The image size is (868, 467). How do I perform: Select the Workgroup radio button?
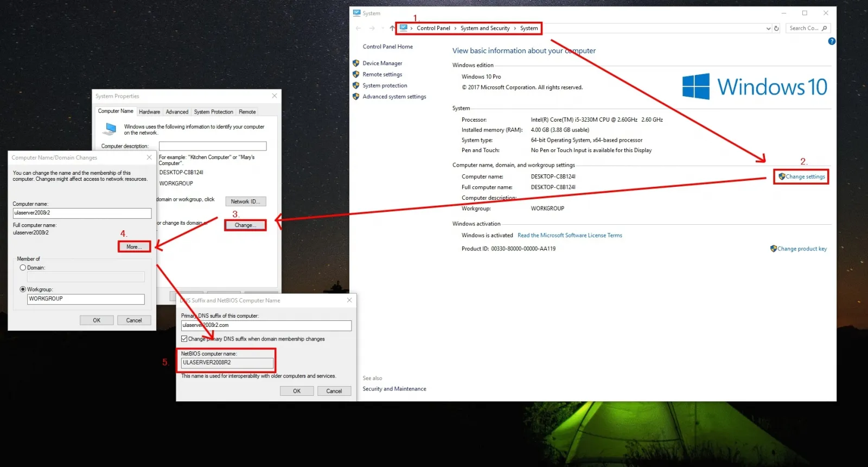[x=23, y=289]
